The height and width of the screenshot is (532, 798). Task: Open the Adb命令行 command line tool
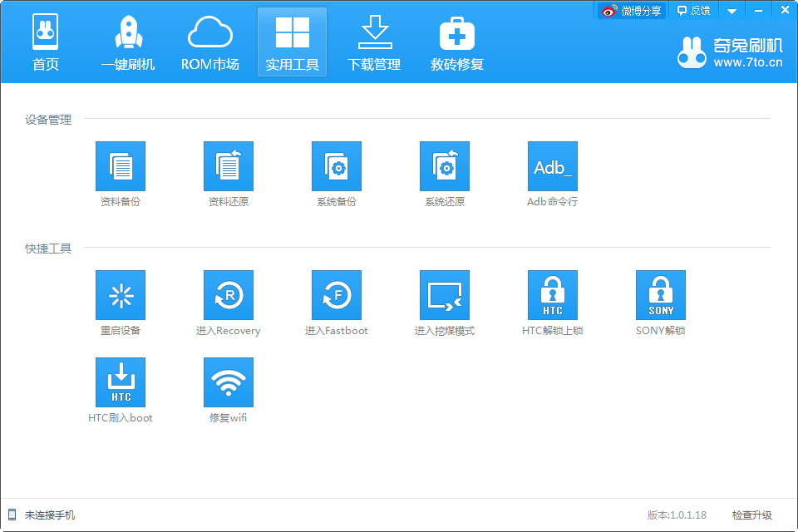[553, 166]
